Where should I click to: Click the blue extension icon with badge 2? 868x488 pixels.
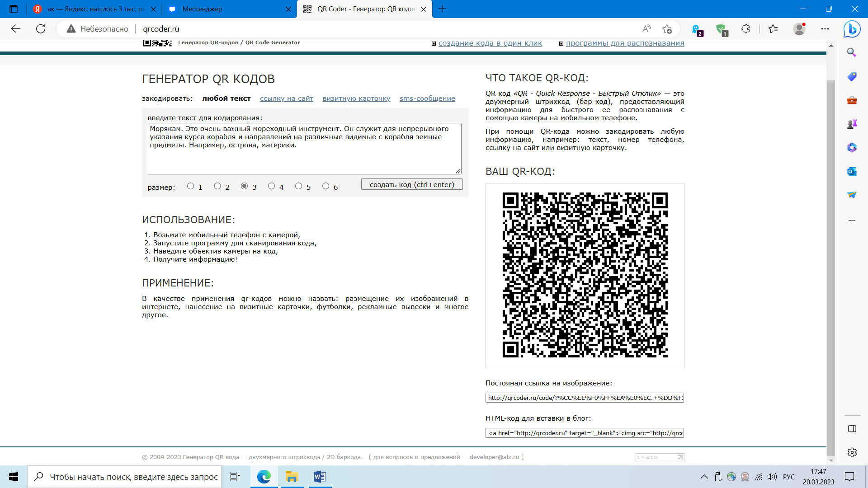697,29
